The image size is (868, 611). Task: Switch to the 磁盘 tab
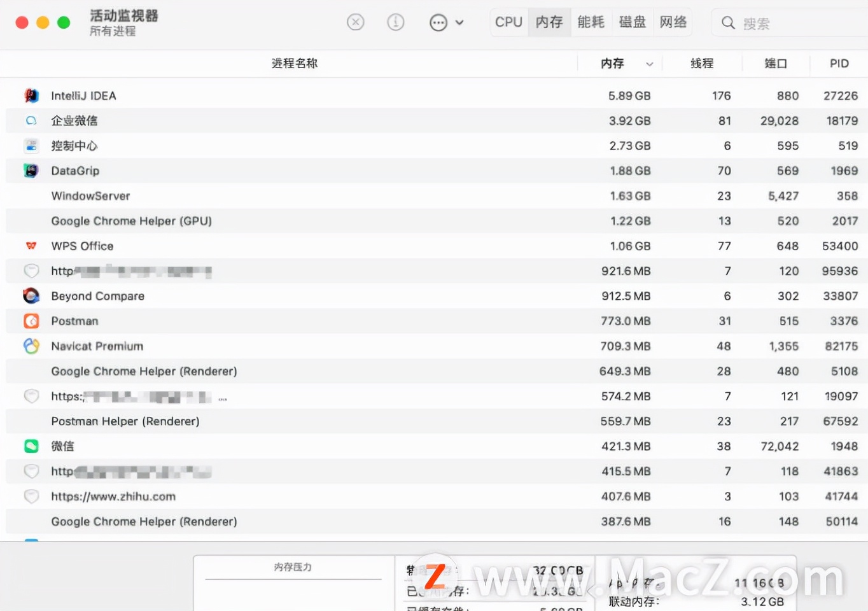tap(633, 21)
